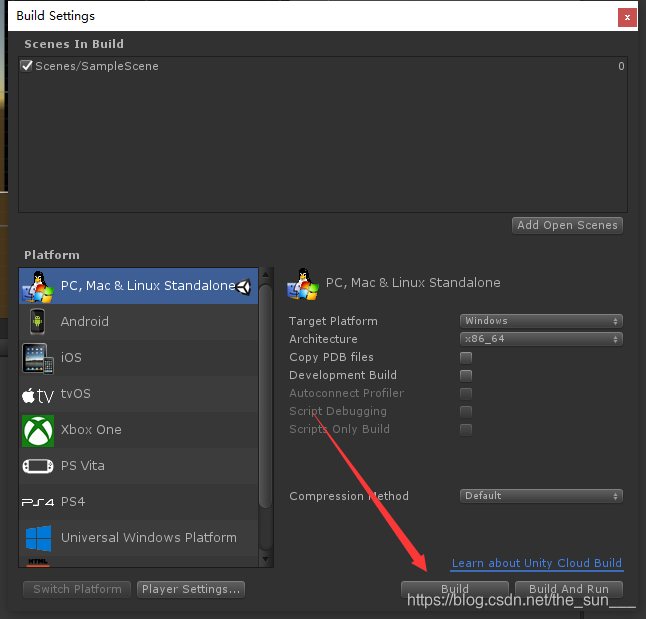This screenshot has height=619, width=646.
Task: Click the Switch Platform button
Action: click(77, 589)
